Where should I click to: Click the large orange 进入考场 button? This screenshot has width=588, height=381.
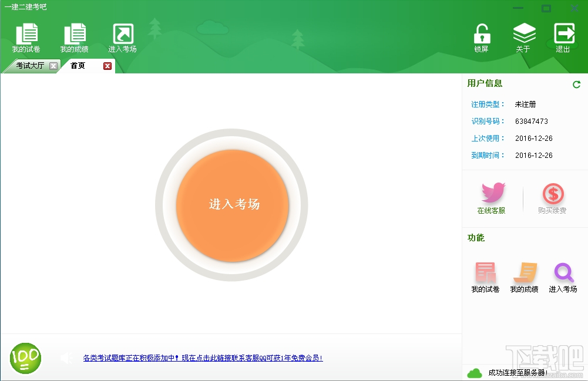point(233,205)
